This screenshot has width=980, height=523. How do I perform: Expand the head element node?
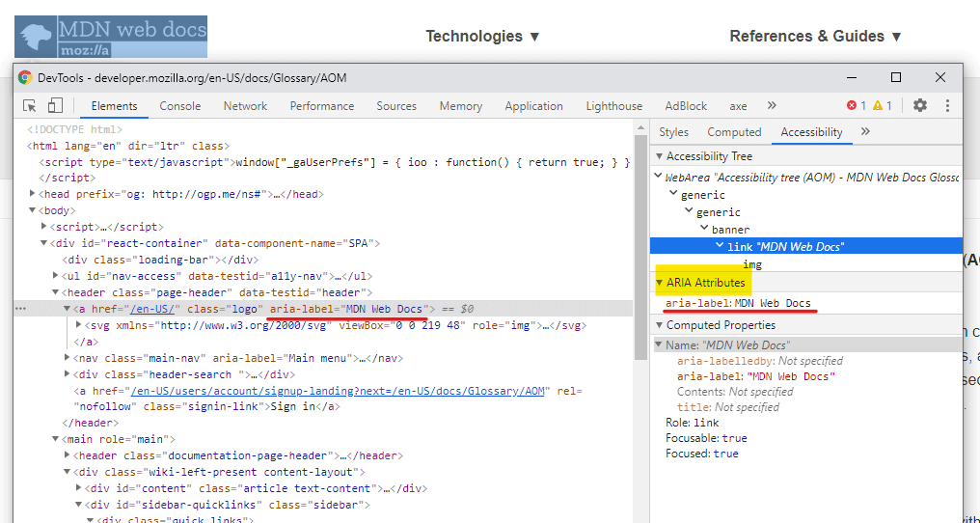(33, 195)
